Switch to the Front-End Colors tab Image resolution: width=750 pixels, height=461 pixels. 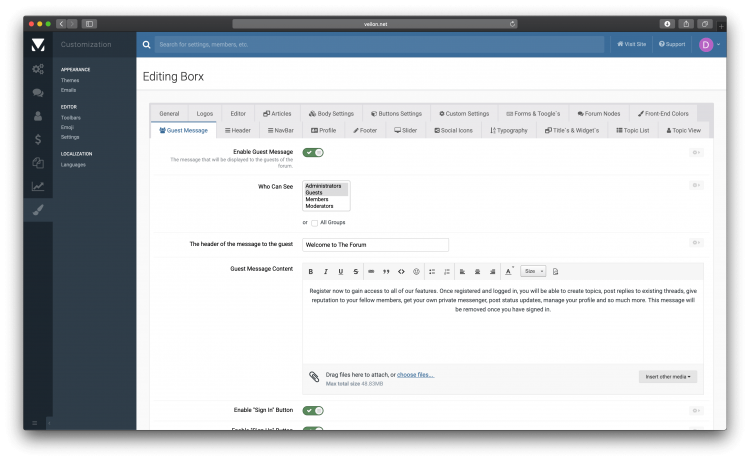pos(663,114)
